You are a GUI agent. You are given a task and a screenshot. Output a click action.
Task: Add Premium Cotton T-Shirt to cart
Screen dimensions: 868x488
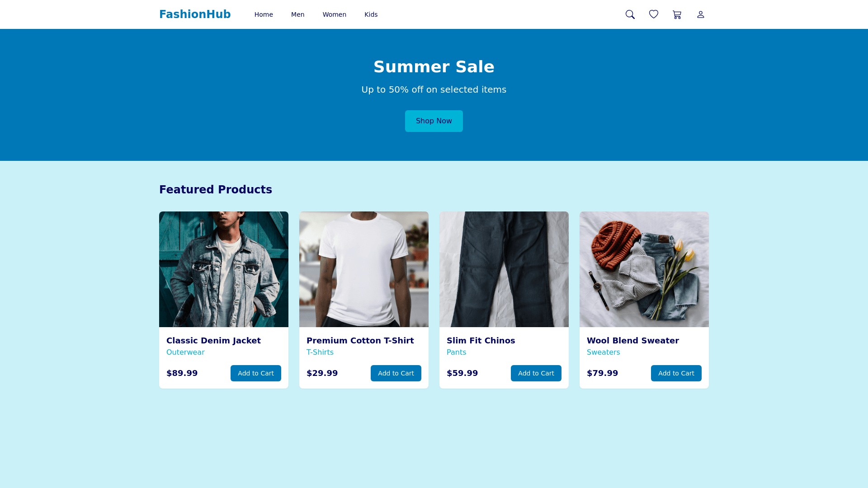[396, 373]
